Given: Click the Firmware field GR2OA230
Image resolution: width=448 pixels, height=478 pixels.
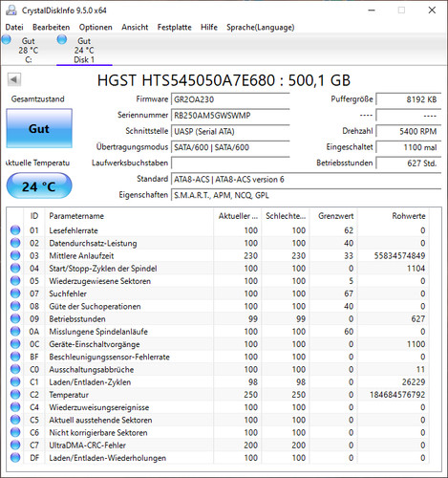Looking at the screenshot, I should pyautogui.click(x=230, y=99).
